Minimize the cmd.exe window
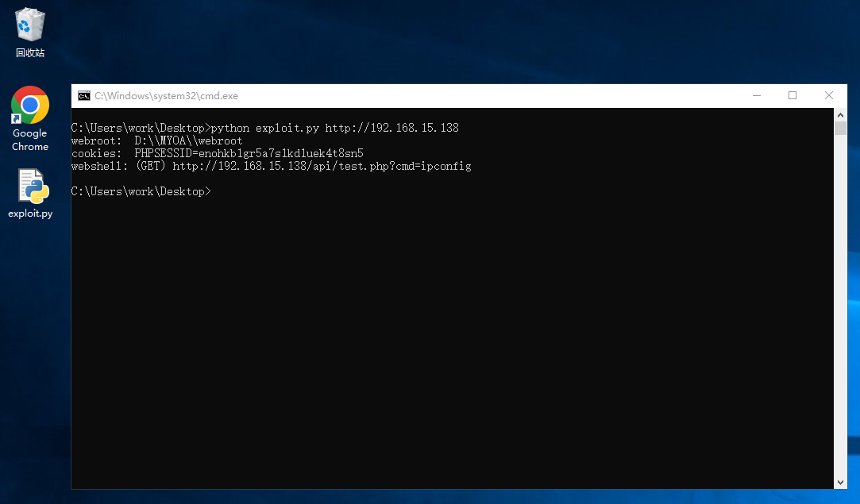860x504 pixels. coord(757,95)
